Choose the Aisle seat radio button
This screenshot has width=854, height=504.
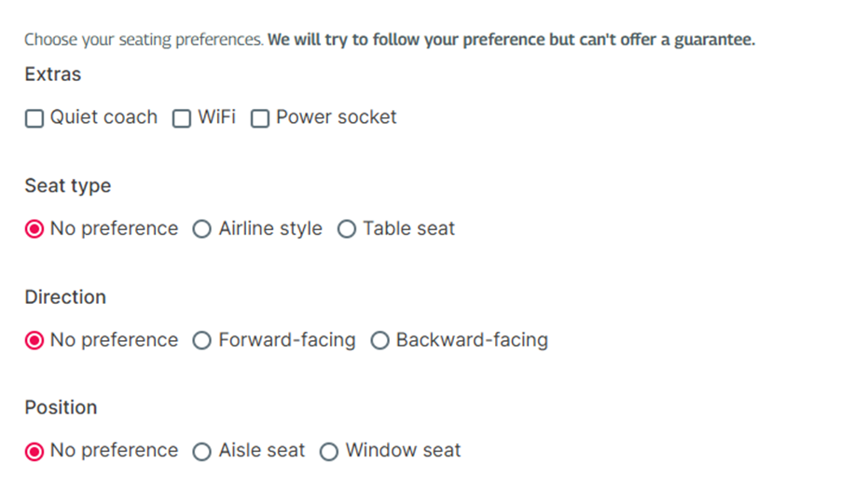click(x=202, y=452)
